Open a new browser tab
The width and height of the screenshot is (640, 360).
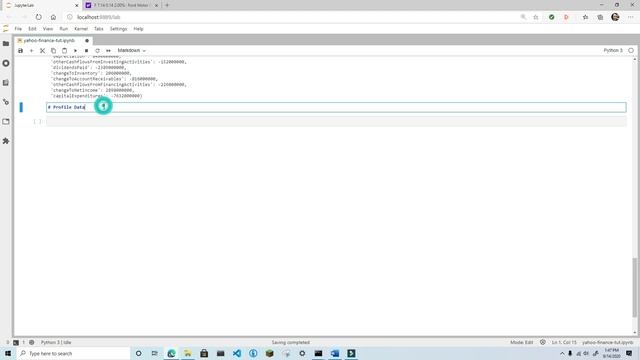point(167,5)
